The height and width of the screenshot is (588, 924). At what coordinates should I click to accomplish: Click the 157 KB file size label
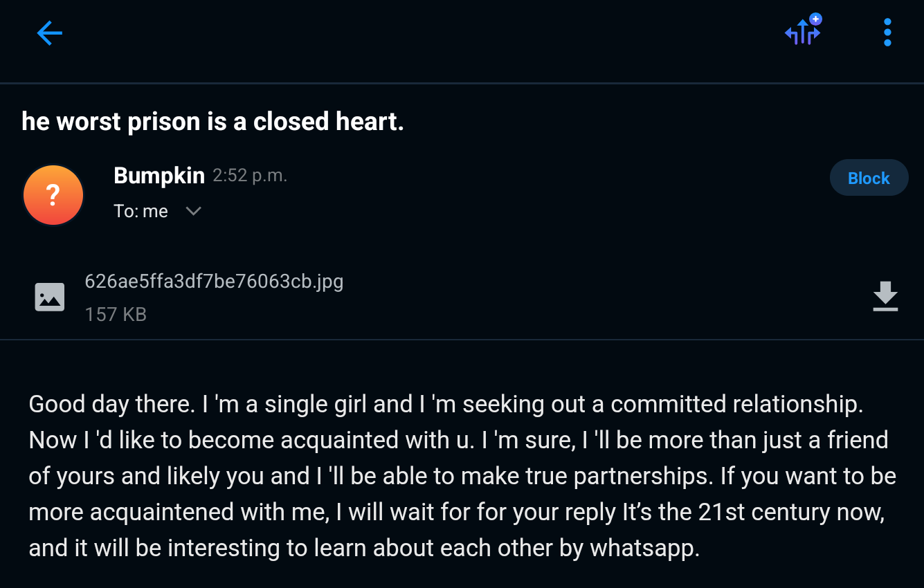[x=116, y=315]
